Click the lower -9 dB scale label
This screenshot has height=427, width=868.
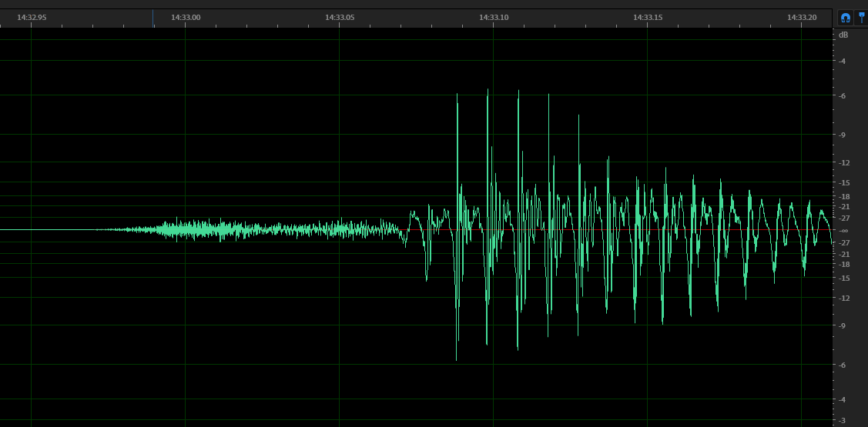coord(843,325)
